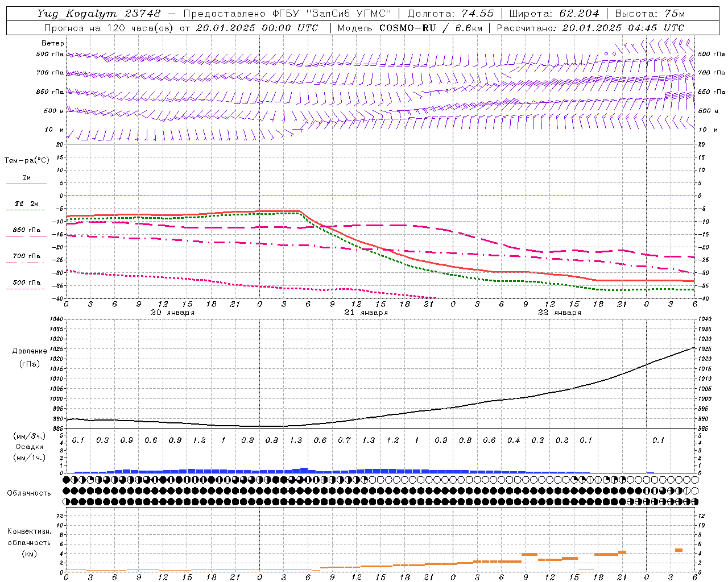Click the 1040 value on left pressure axis
The image size is (728, 582).
pos(56,319)
